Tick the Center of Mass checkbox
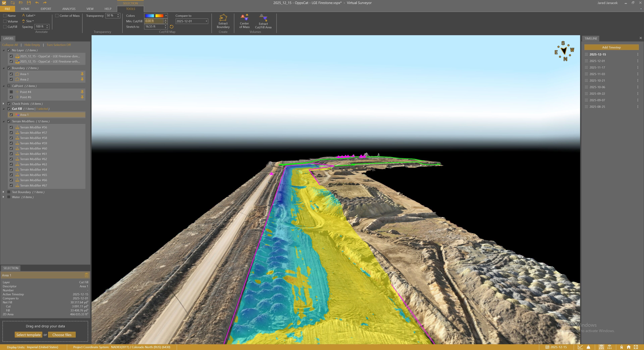This screenshot has height=350, width=644. (57, 15)
